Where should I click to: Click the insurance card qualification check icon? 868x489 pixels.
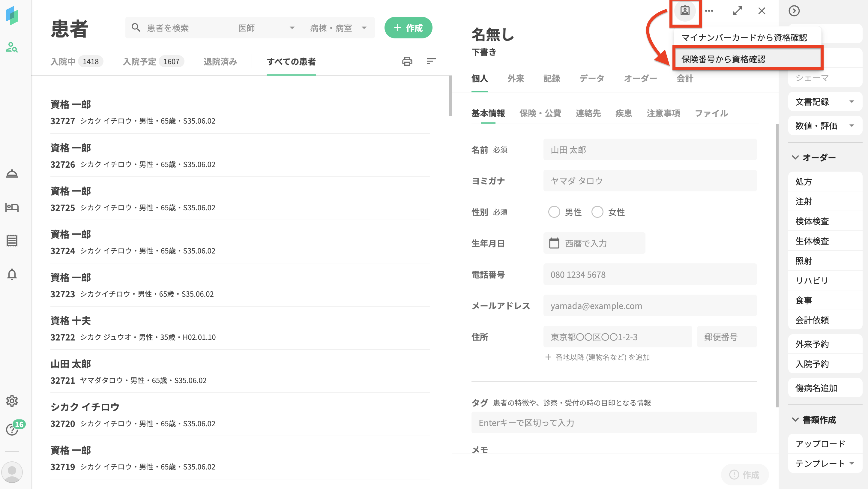[x=685, y=11]
